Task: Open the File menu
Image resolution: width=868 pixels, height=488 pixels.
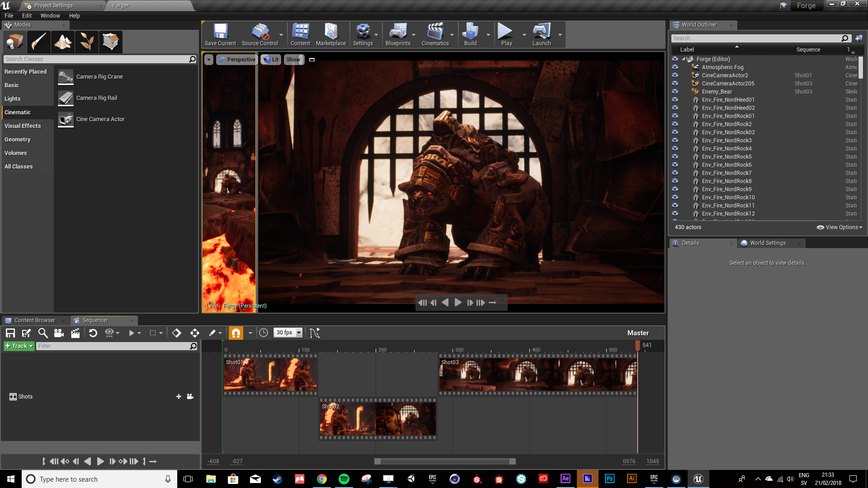Action: (x=9, y=15)
